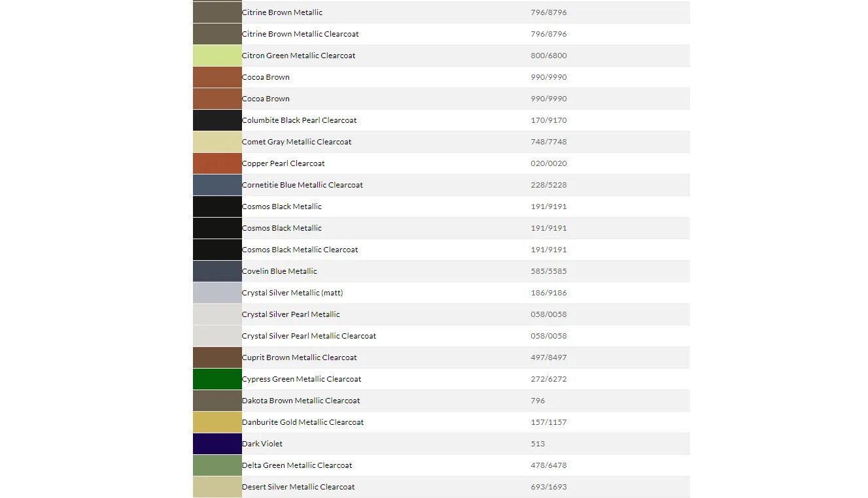
Task: Click the 'Crystal Silver Pearl Metallic Clearcoat' name
Action: [309, 336]
